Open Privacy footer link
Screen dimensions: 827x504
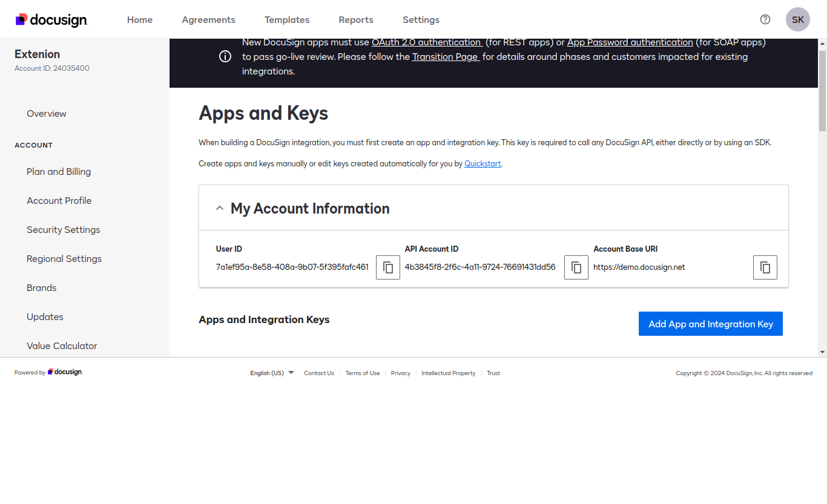401,373
